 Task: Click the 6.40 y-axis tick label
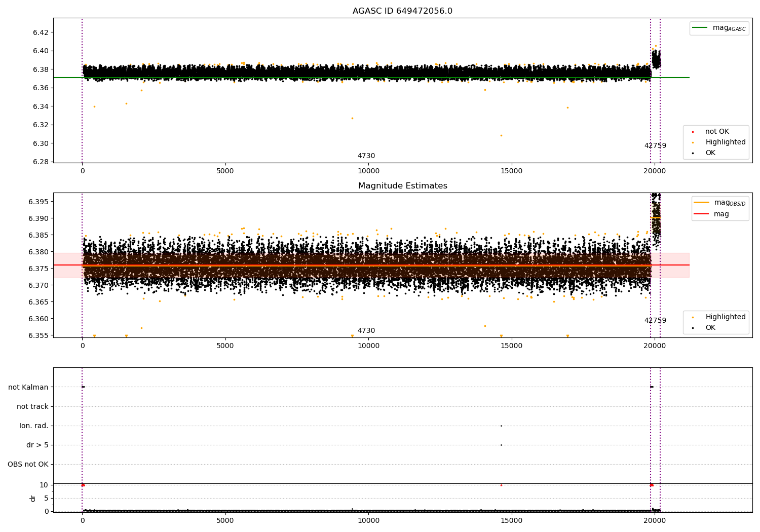[x=41, y=51]
